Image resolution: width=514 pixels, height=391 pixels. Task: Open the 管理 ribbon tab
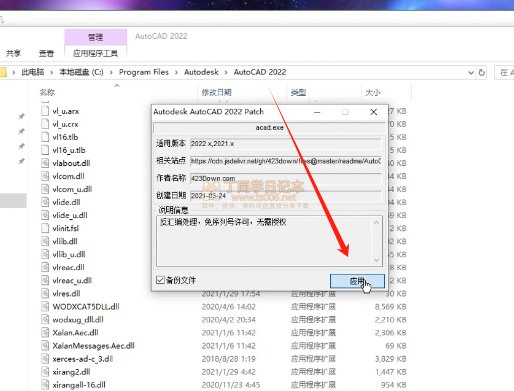[x=95, y=37]
